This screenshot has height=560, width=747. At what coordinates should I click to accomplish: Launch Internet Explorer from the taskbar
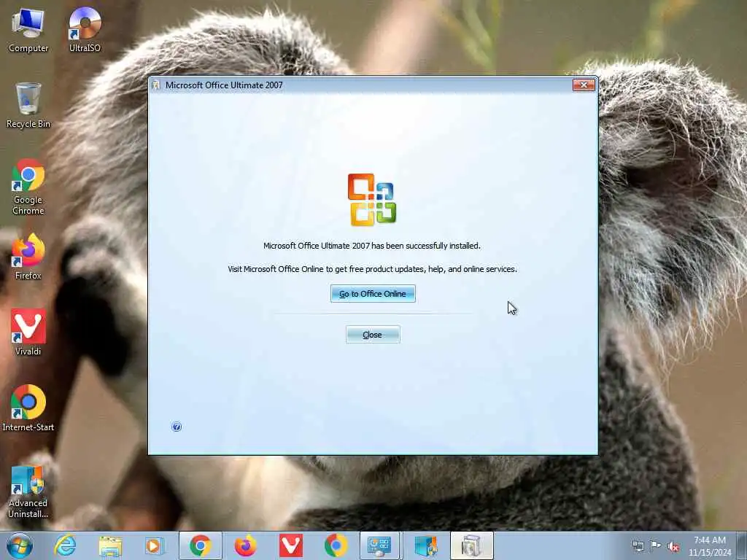pyautogui.click(x=65, y=545)
